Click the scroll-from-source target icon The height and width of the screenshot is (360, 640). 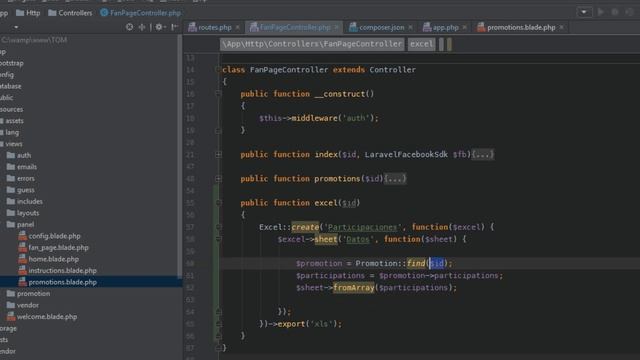[129, 27]
